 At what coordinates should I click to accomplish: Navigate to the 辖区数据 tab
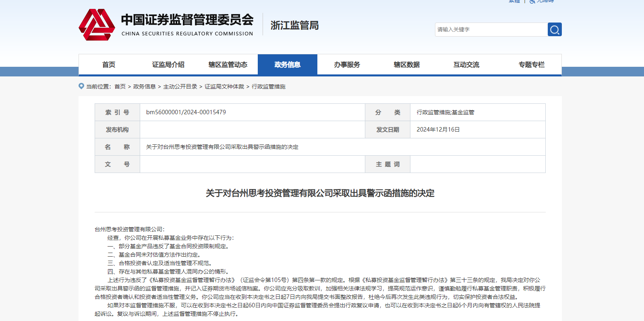click(406, 65)
